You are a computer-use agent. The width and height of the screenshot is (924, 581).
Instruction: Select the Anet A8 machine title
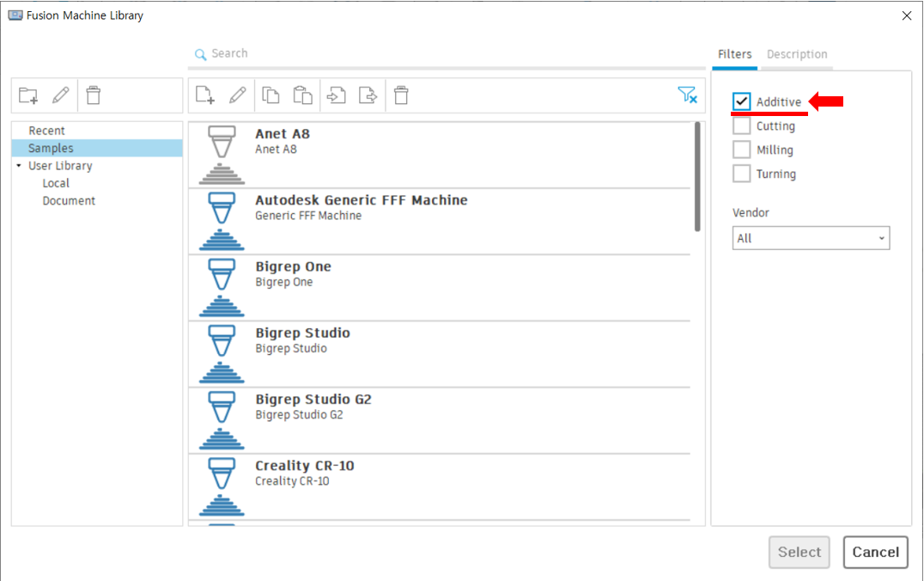pyautogui.click(x=283, y=134)
